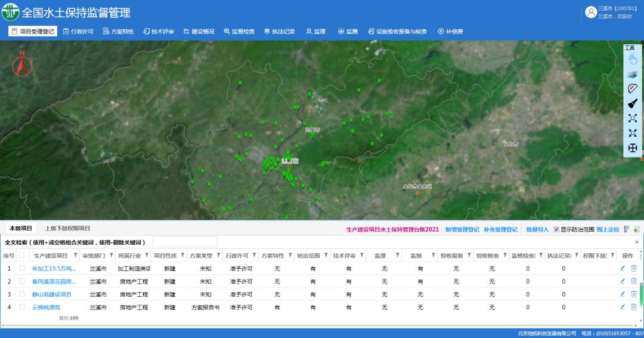Switch to the 上级下放权限项目 tab
The height and width of the screenshot is (338, 644).
[x=67, y=229]
